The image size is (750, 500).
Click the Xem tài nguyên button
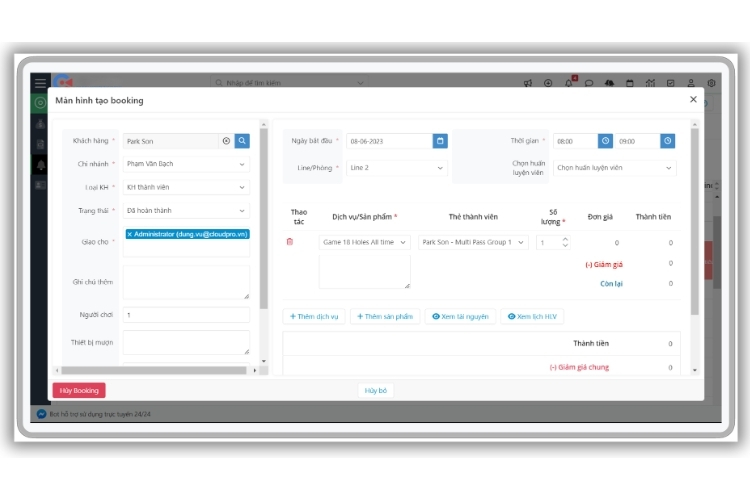pos(460,316)
